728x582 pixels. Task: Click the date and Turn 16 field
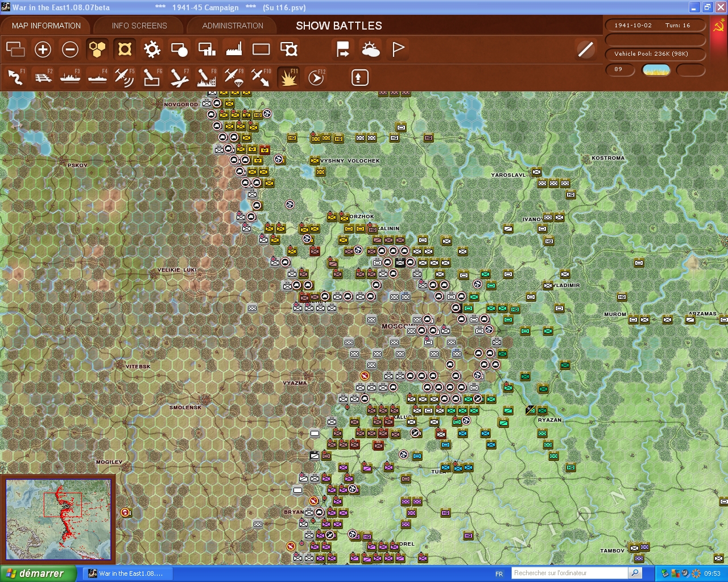click(x=655, y=25)
